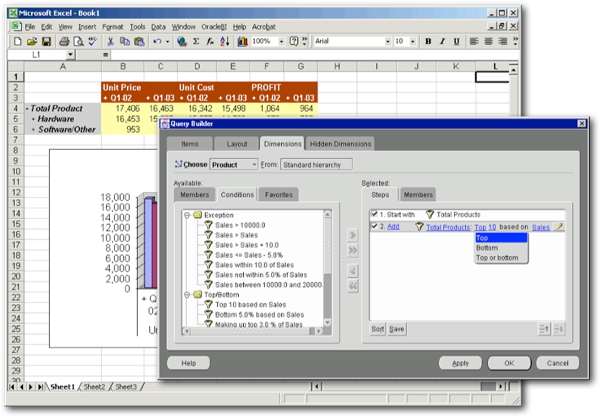Switch to the Layout tab
Image resolution: width=600 pixels, height=417 pixels.
(237, 144)
